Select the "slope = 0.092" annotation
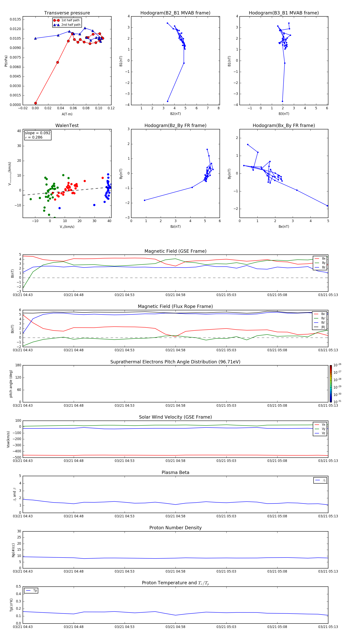This screenshot has width=351, height=644. click(37, 133)
